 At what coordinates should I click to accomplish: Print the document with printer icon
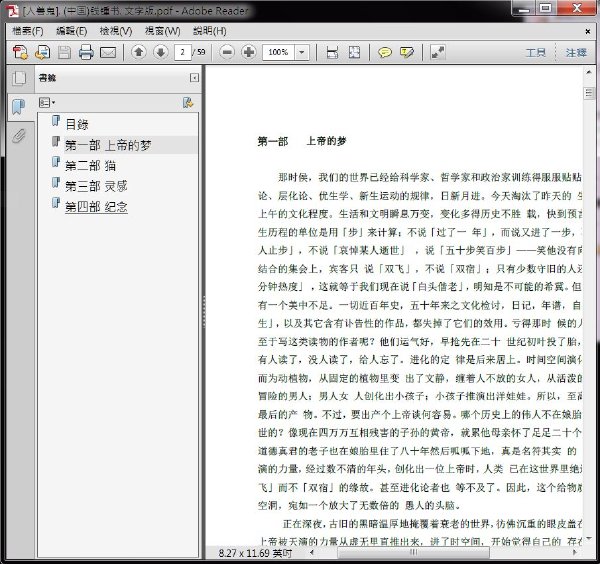coord(86,52)
